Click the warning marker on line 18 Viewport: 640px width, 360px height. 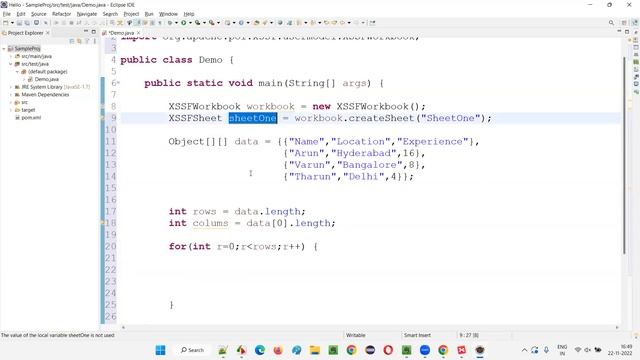click(x=102, y=223)
